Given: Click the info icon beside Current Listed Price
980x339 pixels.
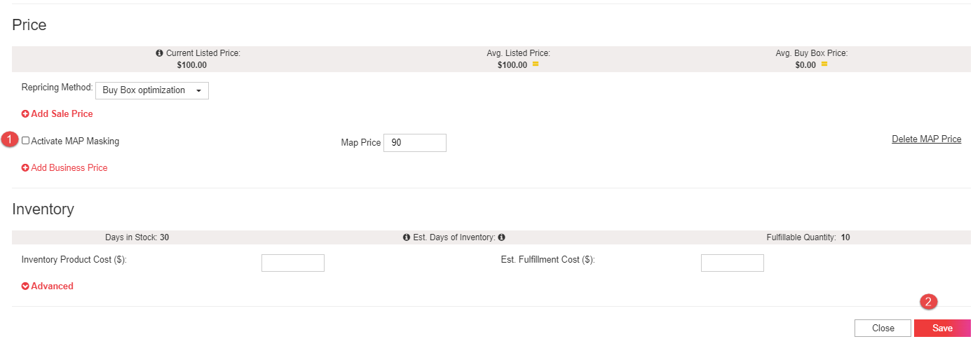Looking at the screenshot, I should pos(159,53).
